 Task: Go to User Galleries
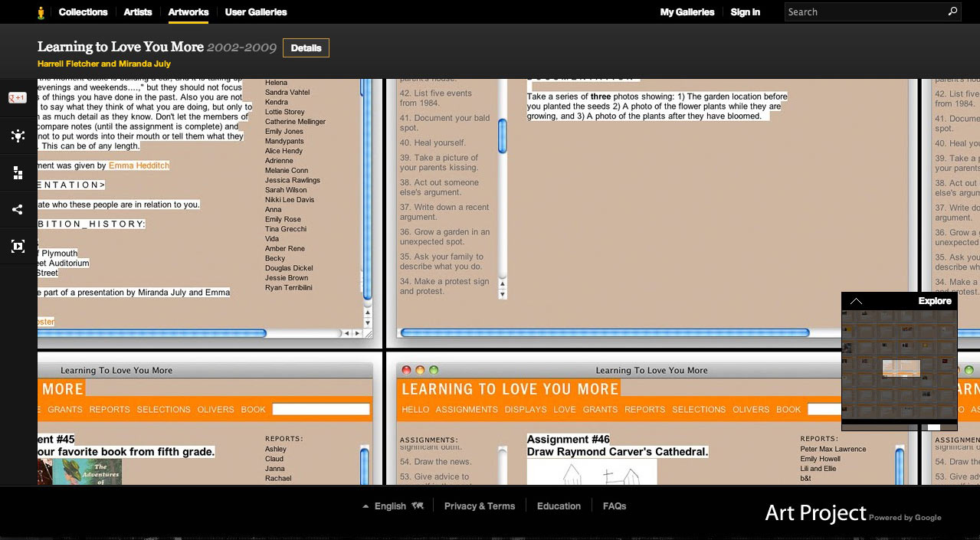coord(256,12)
